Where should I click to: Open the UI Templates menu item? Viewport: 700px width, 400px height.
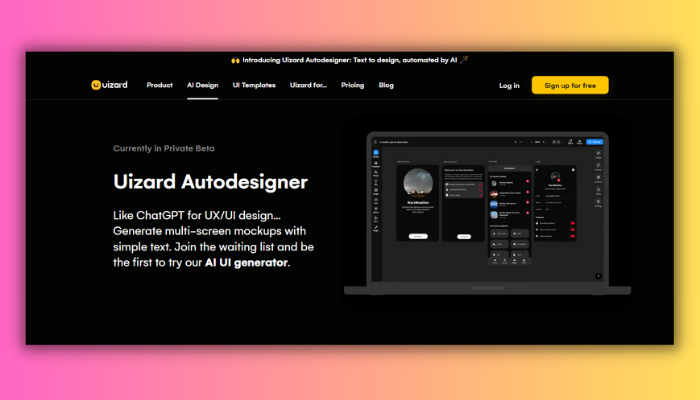pos(254,85)
